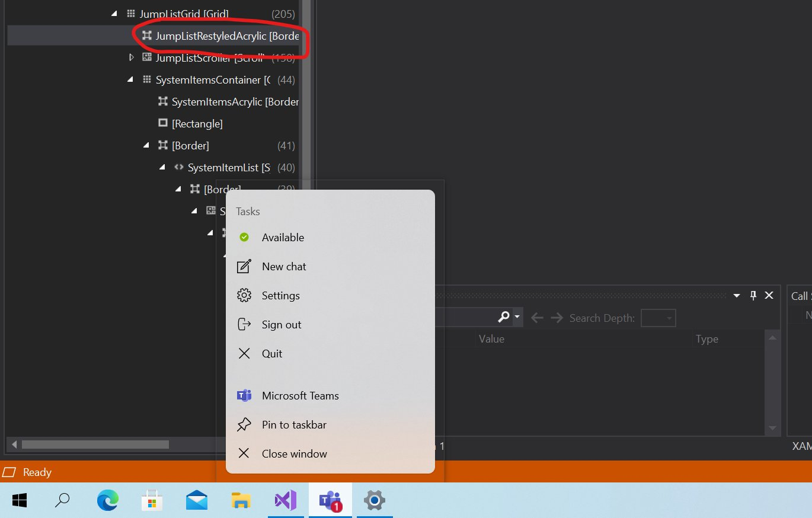
Task: Expand the JumpListScroller tree node
Action: coord(132,57)
